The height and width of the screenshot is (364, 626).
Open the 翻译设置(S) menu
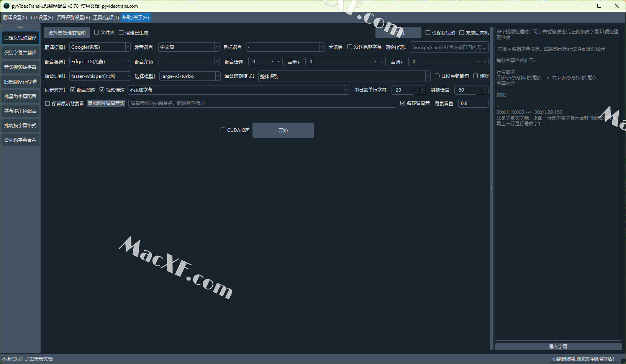pyautogui.click(x=15, y=18)
